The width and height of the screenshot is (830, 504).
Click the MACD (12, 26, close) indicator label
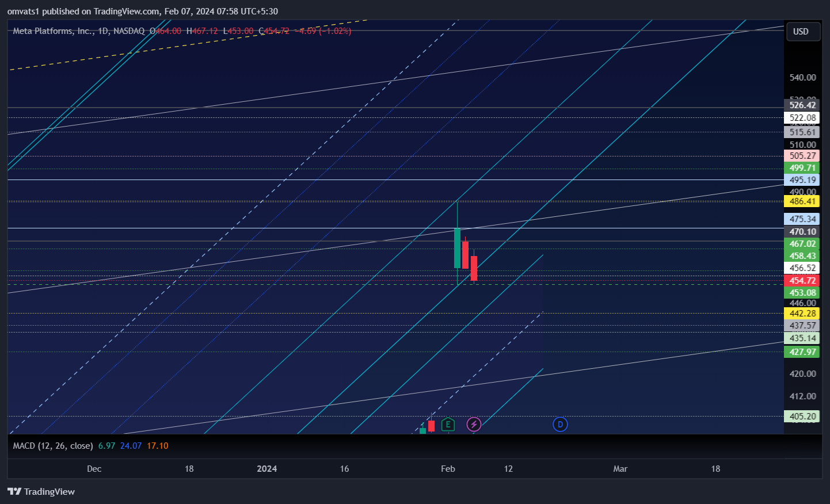click(x=53, y=446)
